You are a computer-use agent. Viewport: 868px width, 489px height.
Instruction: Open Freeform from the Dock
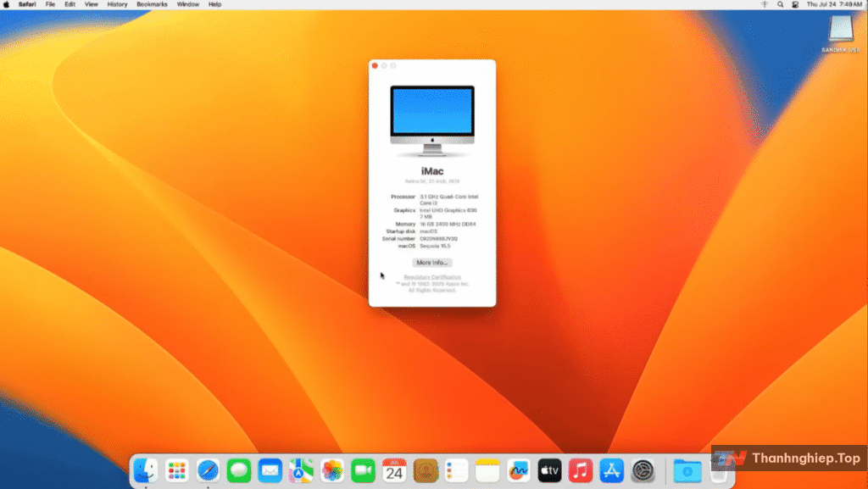tap(518, 470)
